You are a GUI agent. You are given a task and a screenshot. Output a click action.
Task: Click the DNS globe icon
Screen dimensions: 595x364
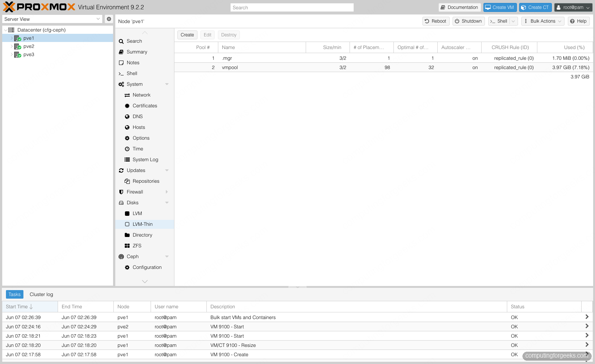click(127, 117)
